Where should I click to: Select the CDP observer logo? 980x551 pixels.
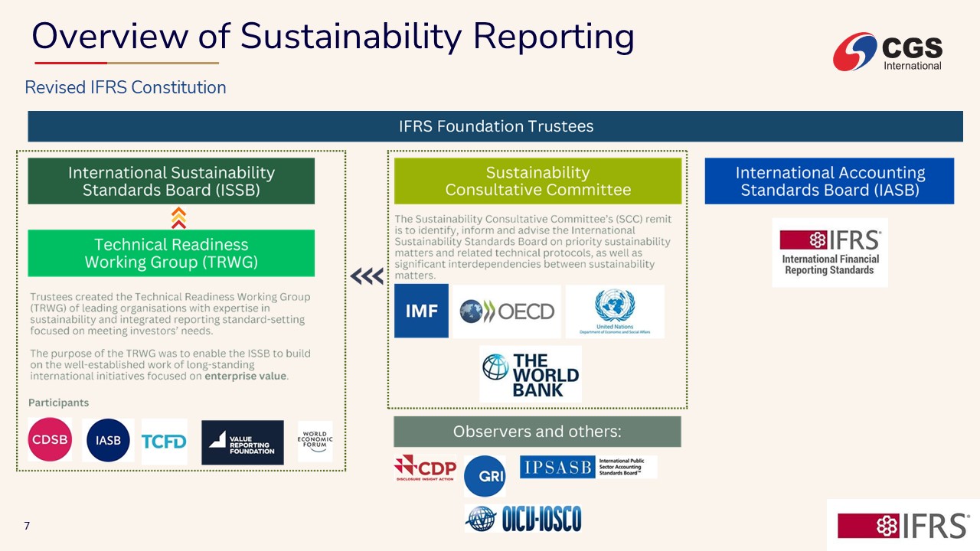425,468
